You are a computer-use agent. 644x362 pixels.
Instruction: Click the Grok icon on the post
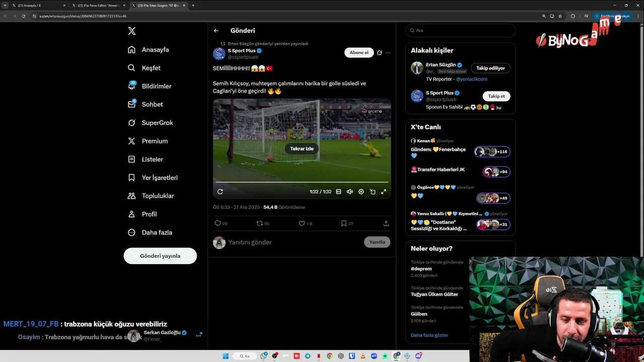379,53
